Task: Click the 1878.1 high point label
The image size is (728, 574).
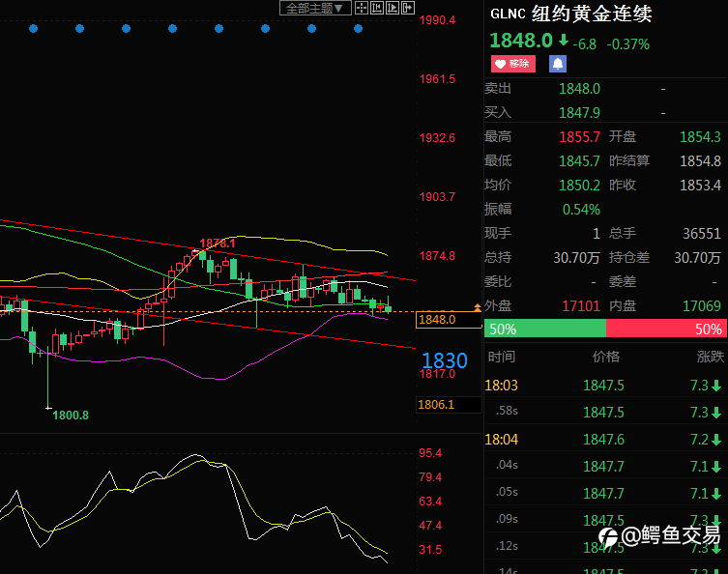Action: pyautogui.click(x=218, y=244)
